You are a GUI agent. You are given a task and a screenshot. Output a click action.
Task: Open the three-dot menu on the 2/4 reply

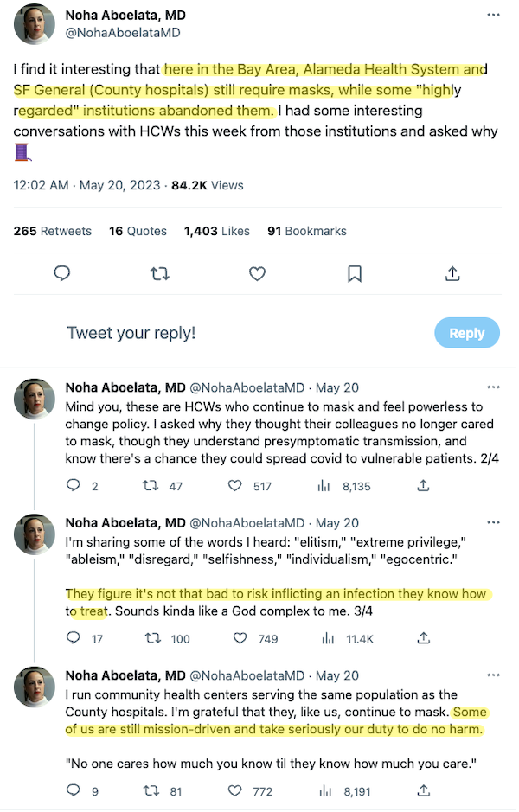click(x=493, y=387)
